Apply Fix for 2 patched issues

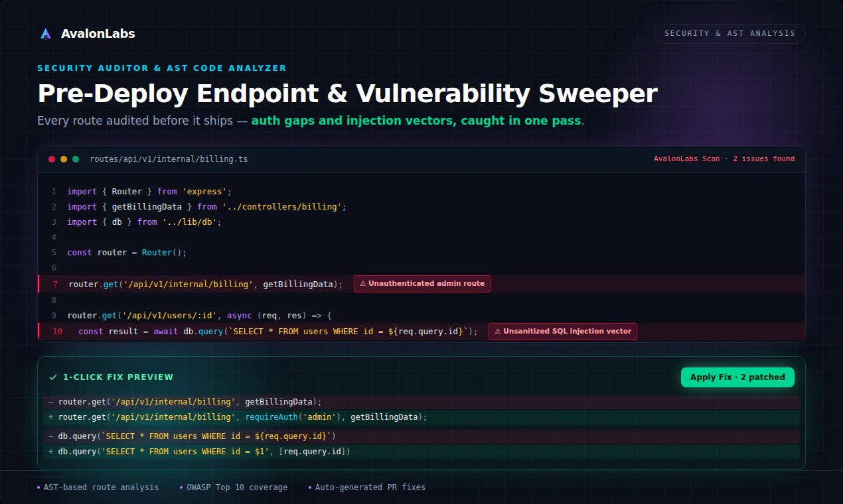(x=737, y=377)
